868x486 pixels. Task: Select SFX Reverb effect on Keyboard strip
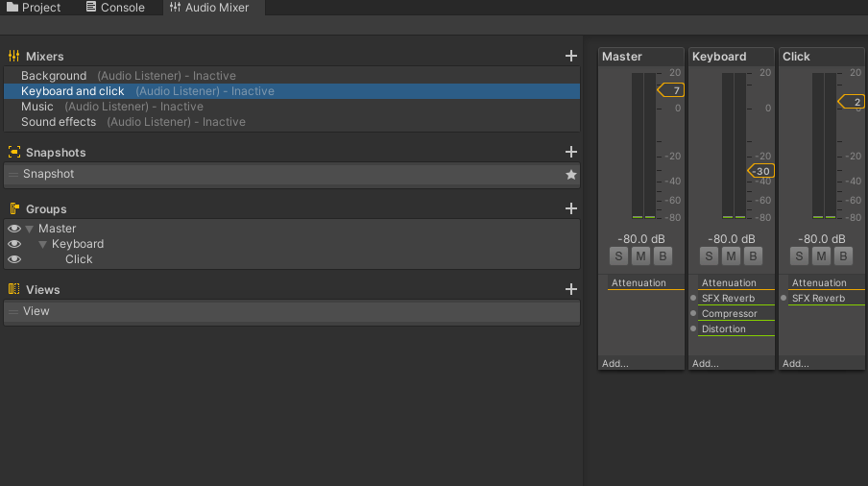pos(736,299)
